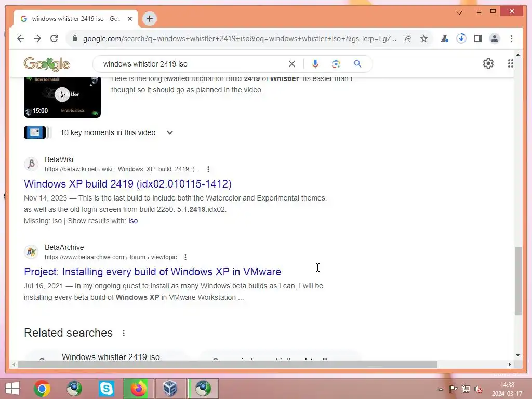Image resolution: width=532 pixels, height=399 pixels.
Task: Show hidden system tray icons
Action: point(441,389)
